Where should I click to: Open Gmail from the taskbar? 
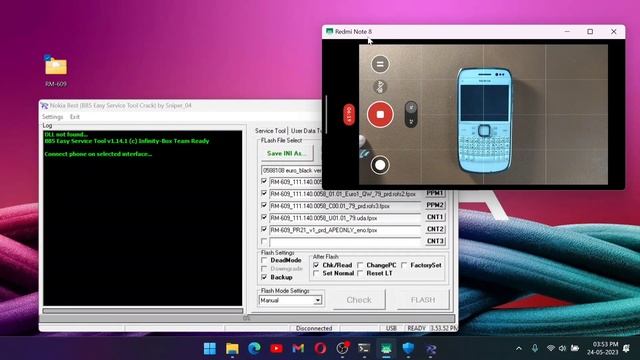pos(298,349)
